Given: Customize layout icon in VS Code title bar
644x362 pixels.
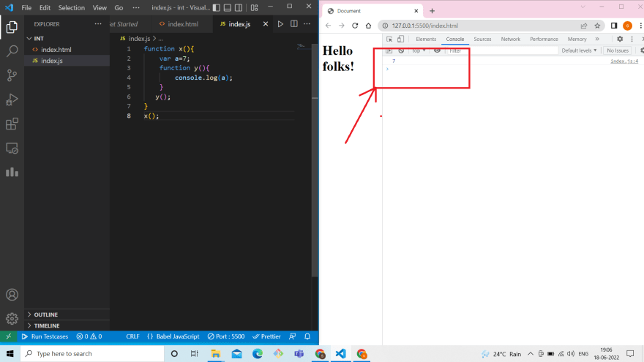Looking at the screenshot, I should click(254, 8).
